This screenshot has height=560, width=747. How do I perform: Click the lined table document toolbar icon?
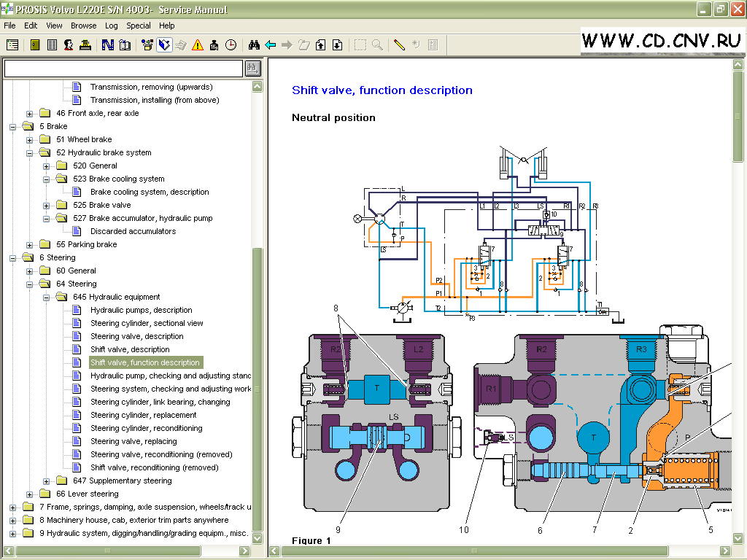(52, 44)
